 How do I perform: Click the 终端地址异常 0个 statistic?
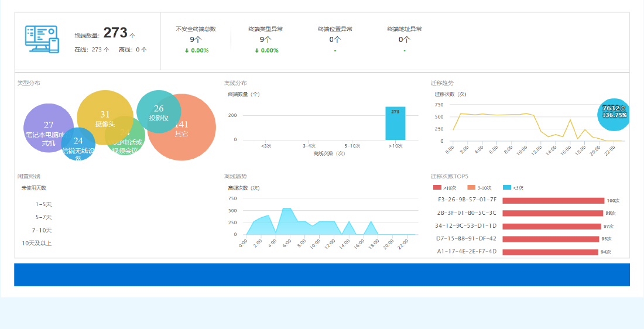[x=404, y=39]
